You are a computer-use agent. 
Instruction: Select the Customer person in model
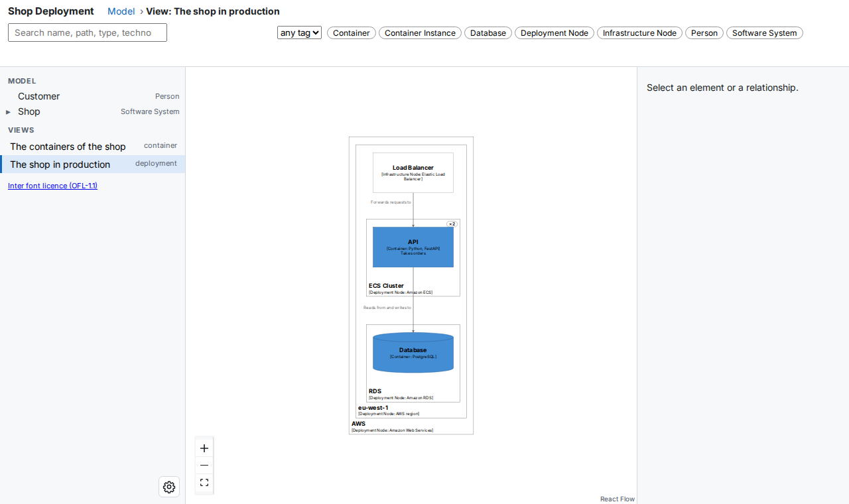click(93, 96)
